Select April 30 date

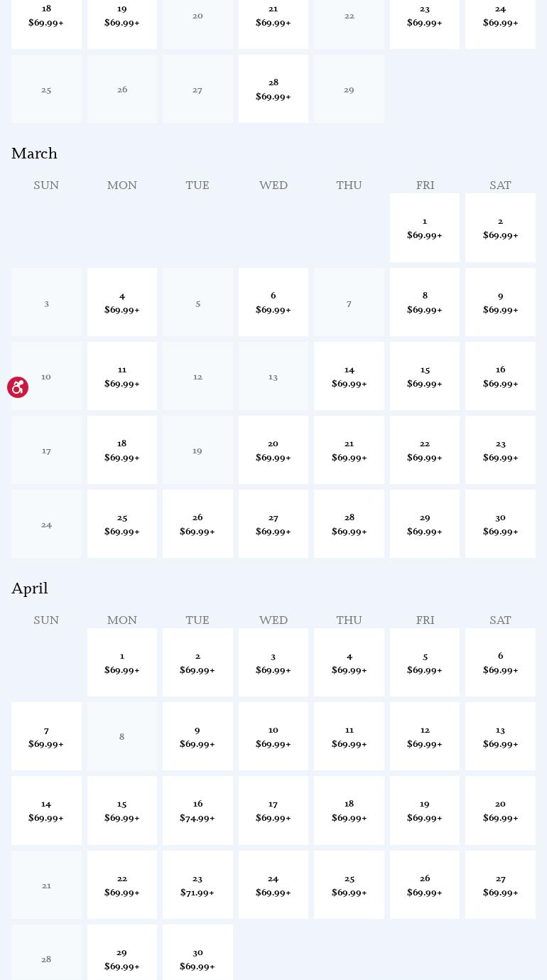tap(197, 959)
